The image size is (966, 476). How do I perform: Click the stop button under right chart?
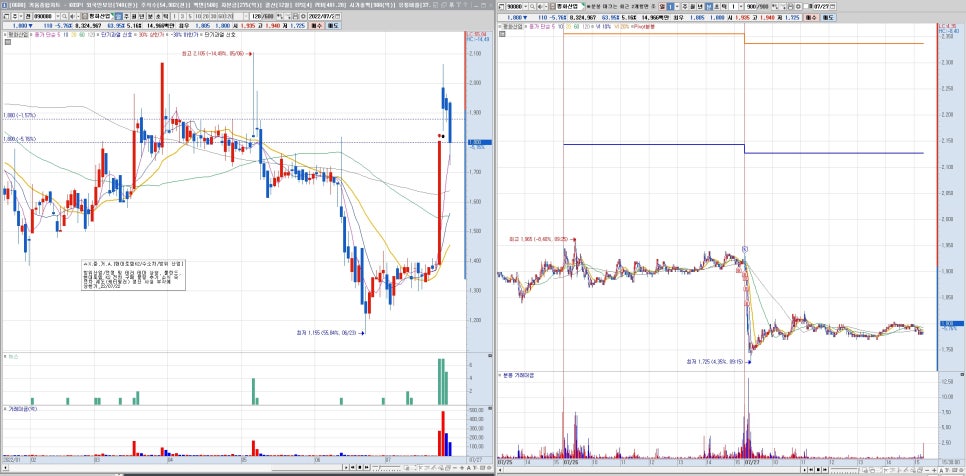pos(818,470)
